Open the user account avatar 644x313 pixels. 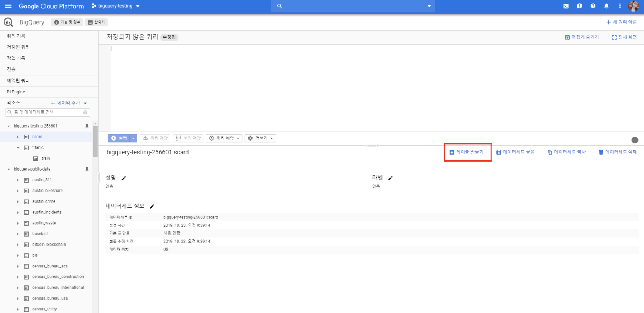(633, 6)
